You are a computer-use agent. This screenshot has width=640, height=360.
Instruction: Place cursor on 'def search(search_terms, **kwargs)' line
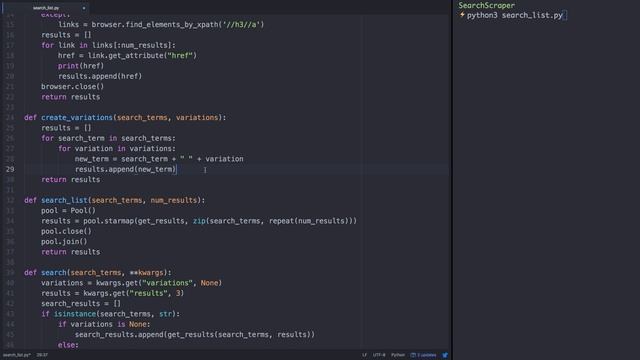98,273
